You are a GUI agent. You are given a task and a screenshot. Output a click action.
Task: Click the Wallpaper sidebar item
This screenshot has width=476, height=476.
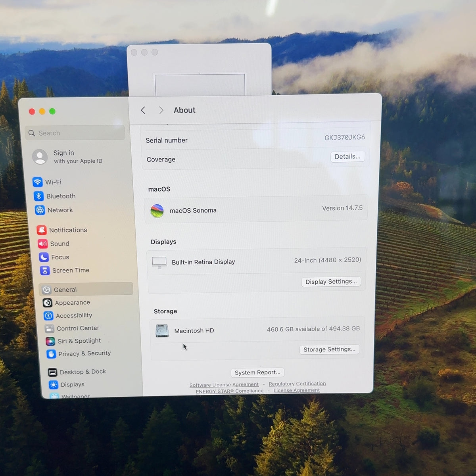75,396
